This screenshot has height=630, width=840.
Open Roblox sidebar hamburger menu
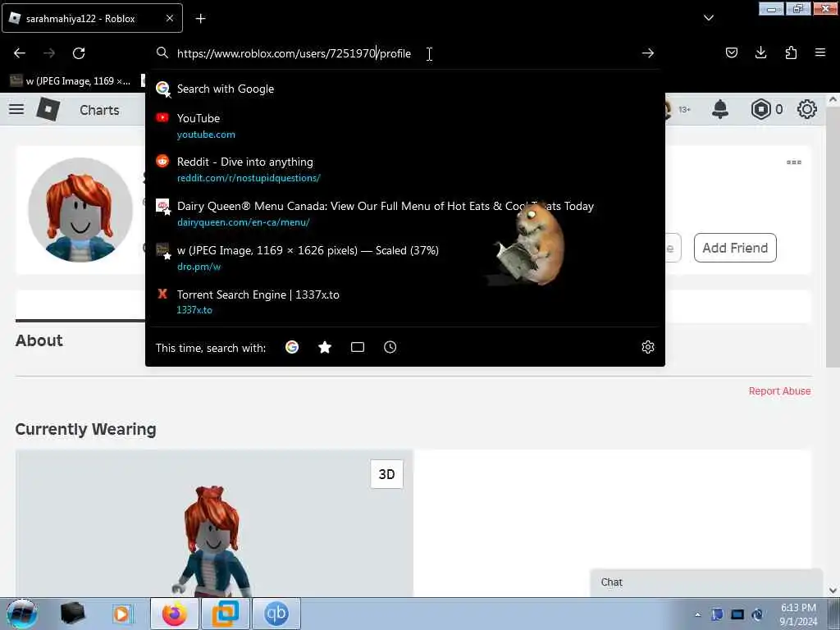(x=16, y=109)
